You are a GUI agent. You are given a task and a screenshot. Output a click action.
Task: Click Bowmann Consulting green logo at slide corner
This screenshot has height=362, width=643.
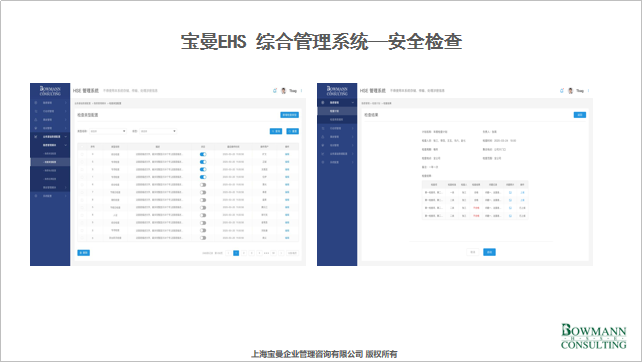pos(593,337)
